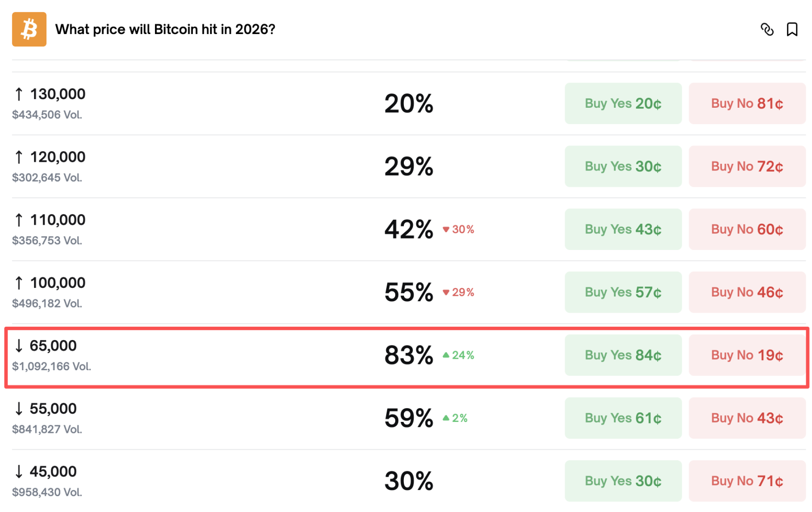
Task: Open the market title 'What price will Bitcoin hit in 2026?'
Action: (x=166, y=29)
